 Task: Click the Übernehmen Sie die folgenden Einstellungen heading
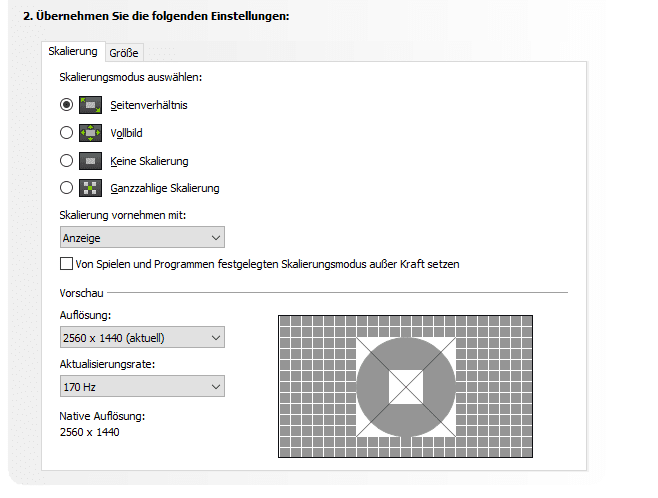(x=156, y=16)
